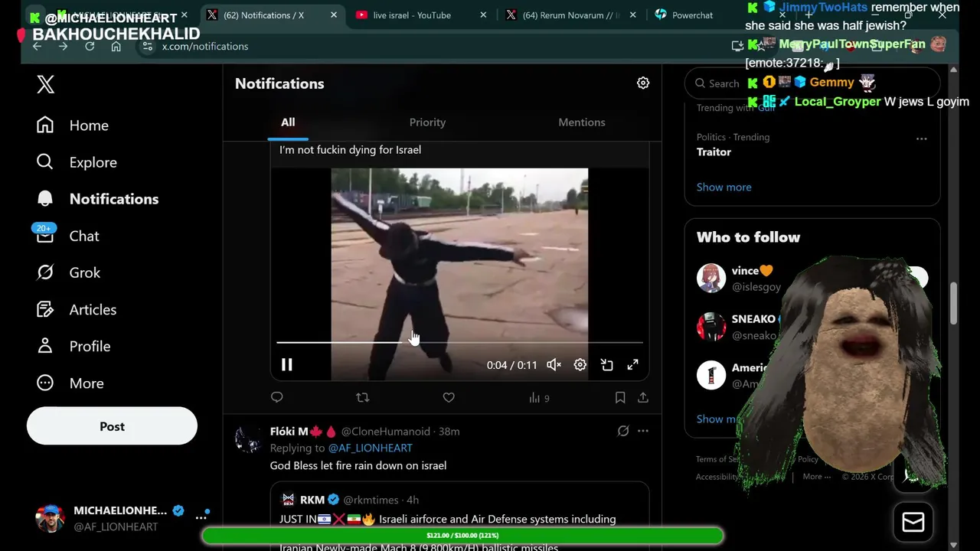Open Profile in the sidebar
Image resolution: width=980 pixels, height=551 pixels.
click(74, 346)
